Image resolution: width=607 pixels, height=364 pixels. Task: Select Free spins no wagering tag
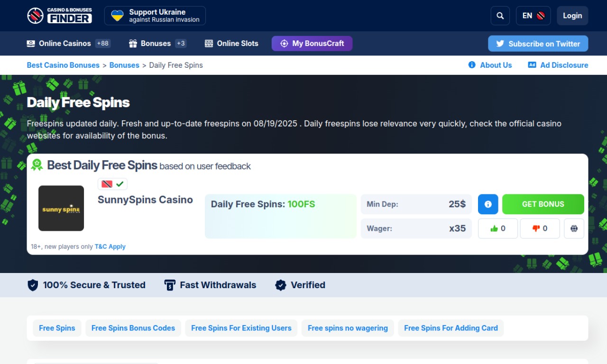click(x=348, y=328)
